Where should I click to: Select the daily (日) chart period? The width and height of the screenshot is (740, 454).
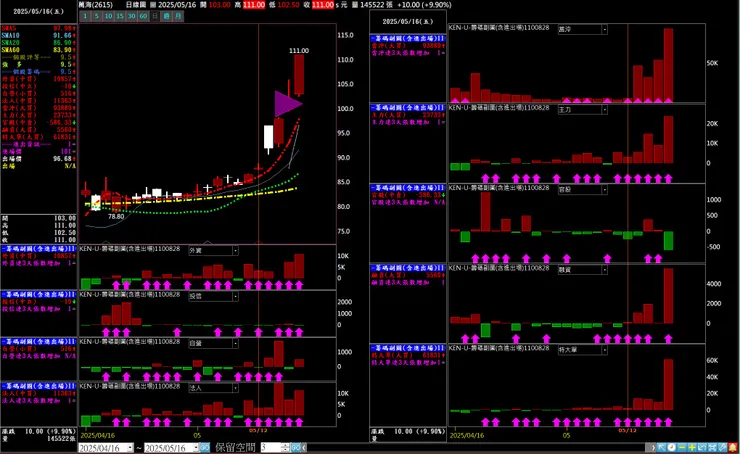pos(155,16)
